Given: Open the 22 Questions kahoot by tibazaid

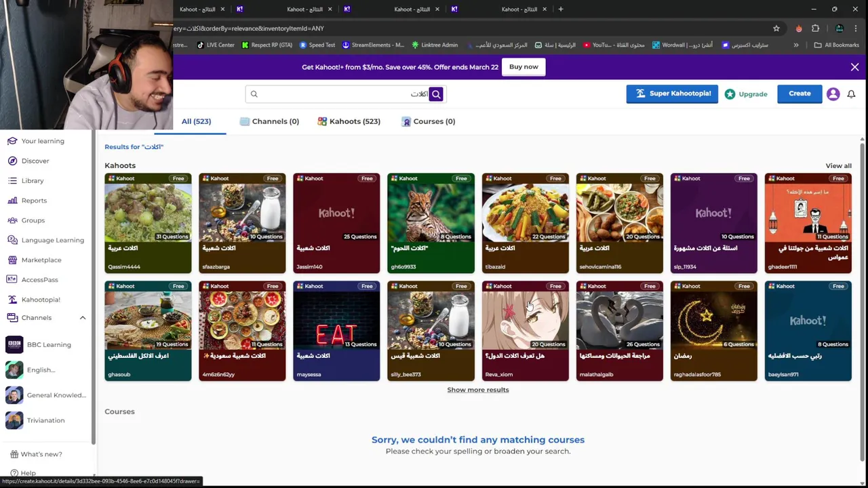Looking at the screenshot, I should coord(525,223).
